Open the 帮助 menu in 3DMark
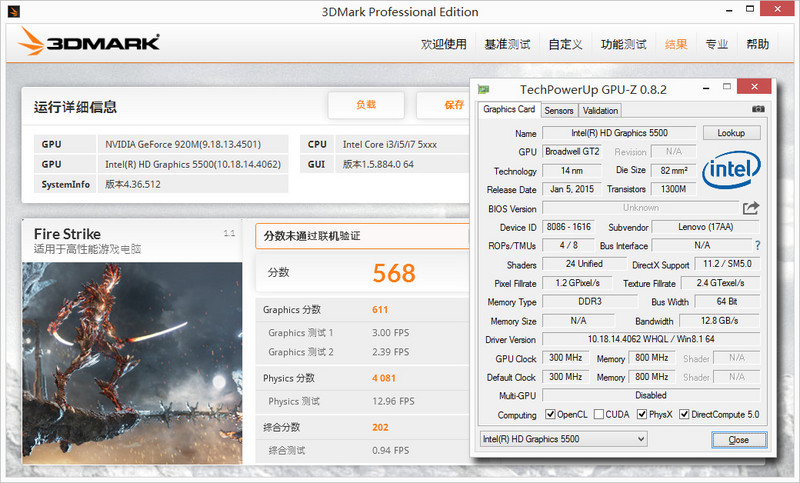800x483 pixels. click(x=757, y=44)
